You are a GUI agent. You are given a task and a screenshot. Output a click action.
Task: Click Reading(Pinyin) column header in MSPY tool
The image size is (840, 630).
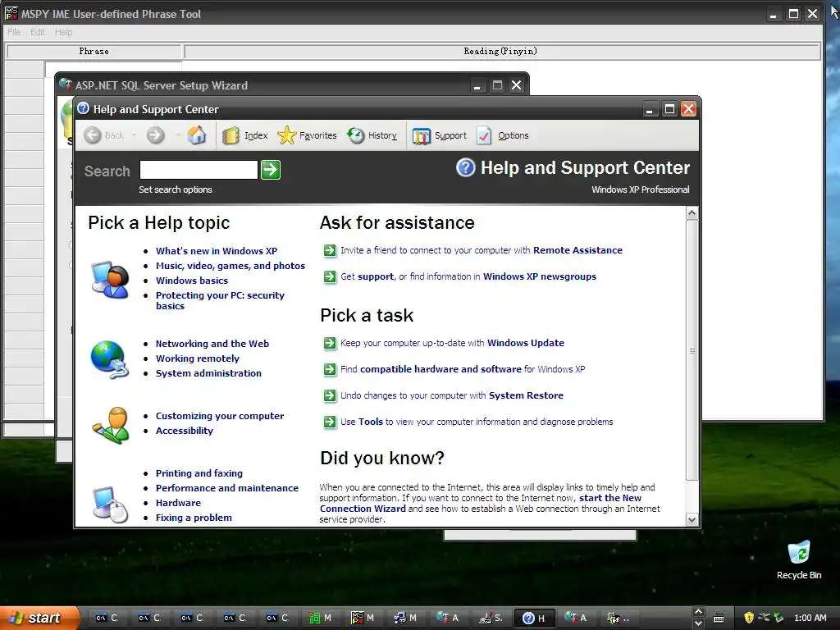click(501, 52)
